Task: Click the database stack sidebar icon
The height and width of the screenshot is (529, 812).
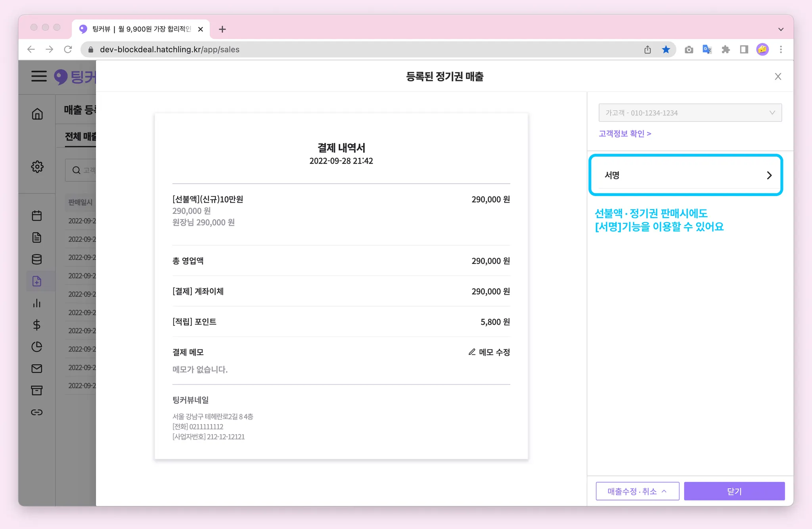Action: [37, 259]
